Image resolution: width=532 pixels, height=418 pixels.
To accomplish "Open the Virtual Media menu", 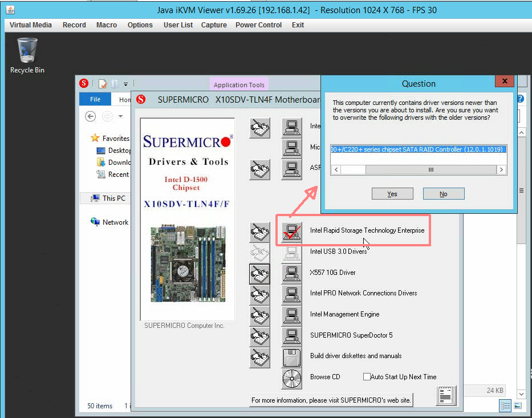I will (31, 25).
